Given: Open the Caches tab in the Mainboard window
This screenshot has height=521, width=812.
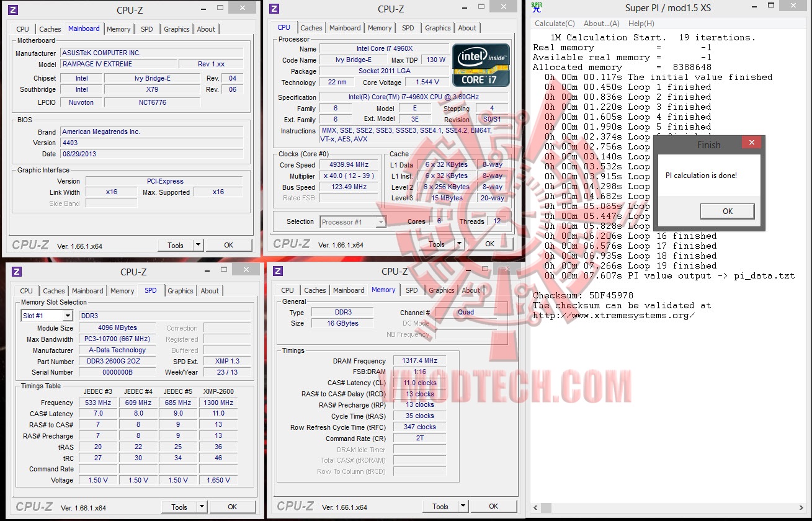Looking at the screenshot, I should [50, 29].
